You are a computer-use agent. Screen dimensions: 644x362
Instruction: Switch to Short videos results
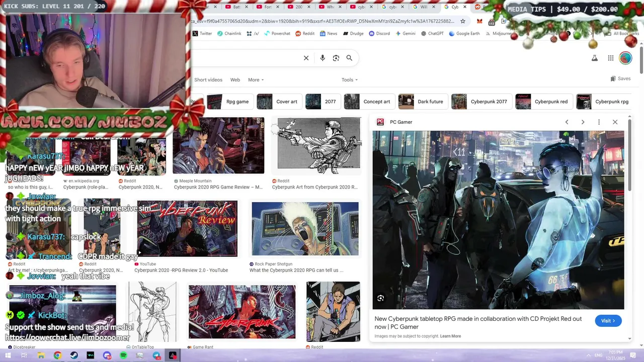[x=208, y=80]
